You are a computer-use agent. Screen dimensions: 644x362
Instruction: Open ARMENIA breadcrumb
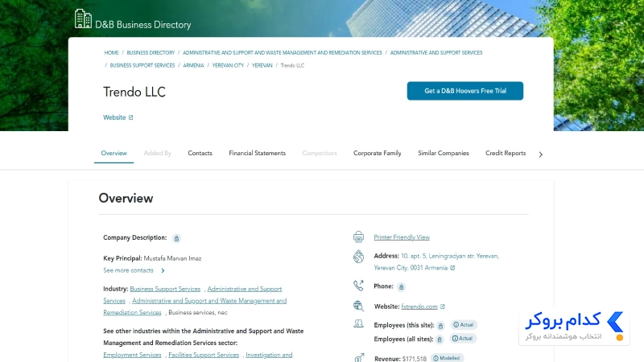(x=193, y=65)
